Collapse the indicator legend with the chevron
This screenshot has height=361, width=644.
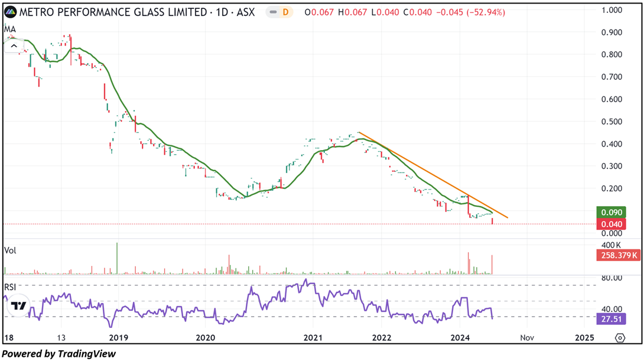pyautogui.click(x=14, y=46)
